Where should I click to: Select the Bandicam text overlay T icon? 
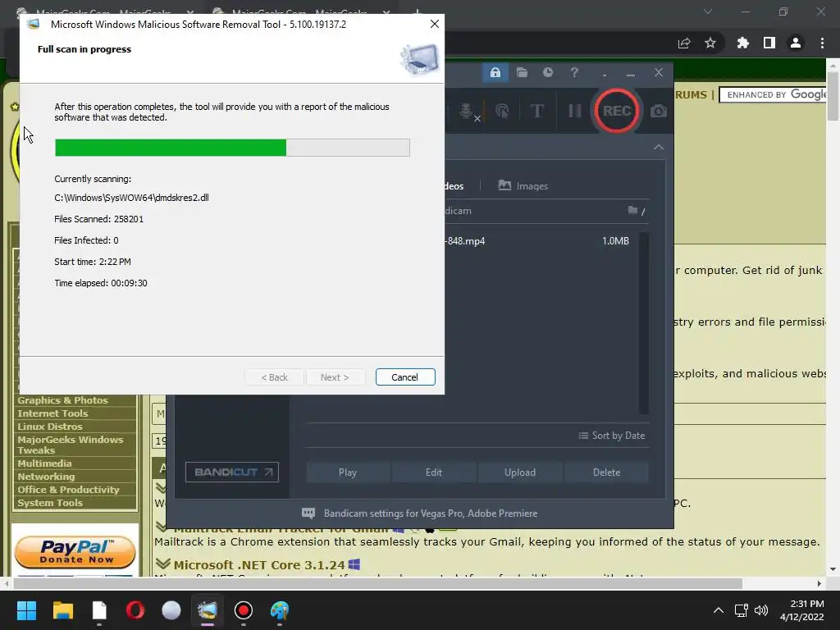536,111
